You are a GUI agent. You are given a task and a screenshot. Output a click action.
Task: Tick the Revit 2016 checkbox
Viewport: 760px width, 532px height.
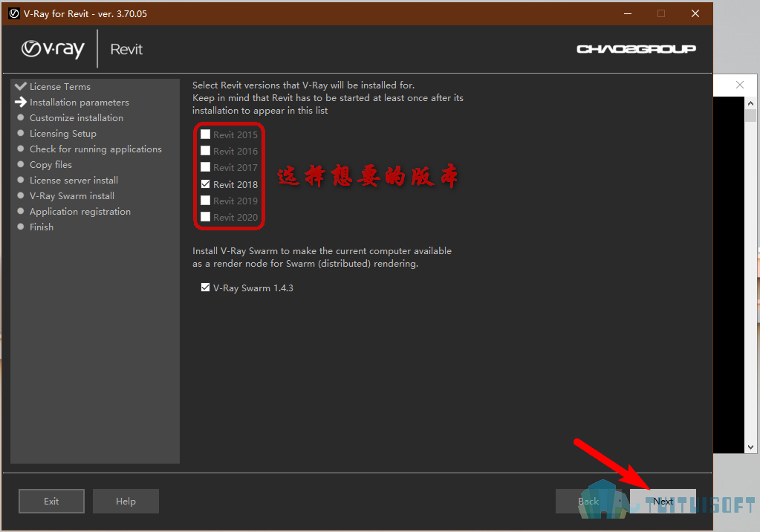[206, 151]
